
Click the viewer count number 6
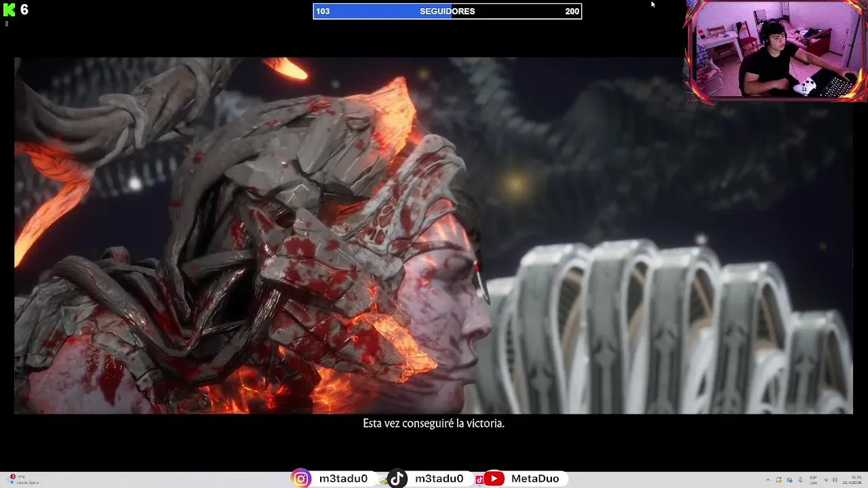pos(24,9)
